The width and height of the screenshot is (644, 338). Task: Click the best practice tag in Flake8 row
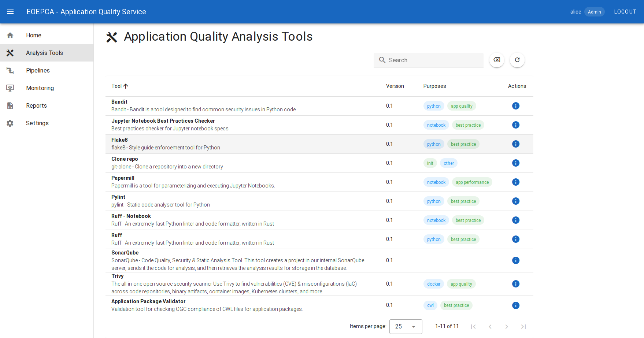click(x=463, y=144)
